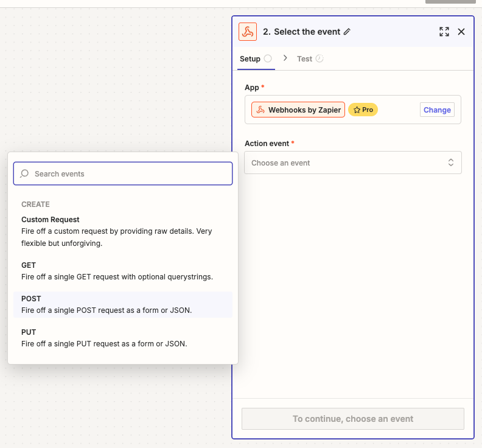Click the Webhooks logo in the App field

point(260,110)
